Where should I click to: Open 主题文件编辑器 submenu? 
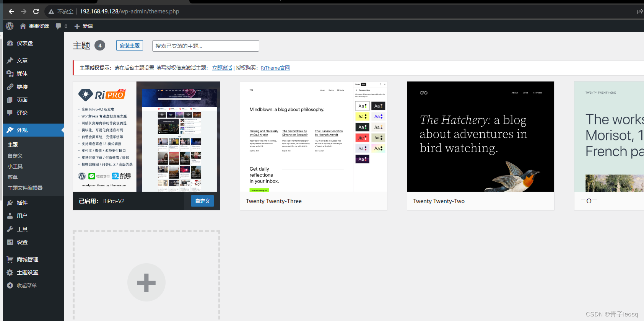25,188
